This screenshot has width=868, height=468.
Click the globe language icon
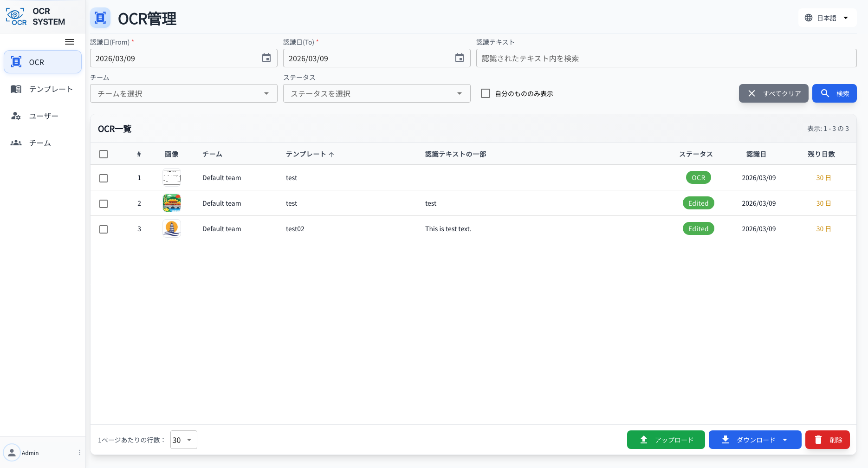click(x=808, y=17)
